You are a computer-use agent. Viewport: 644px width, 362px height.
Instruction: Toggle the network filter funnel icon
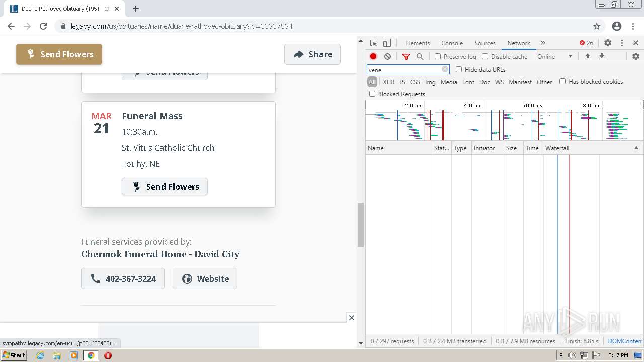tap(406, 57)
